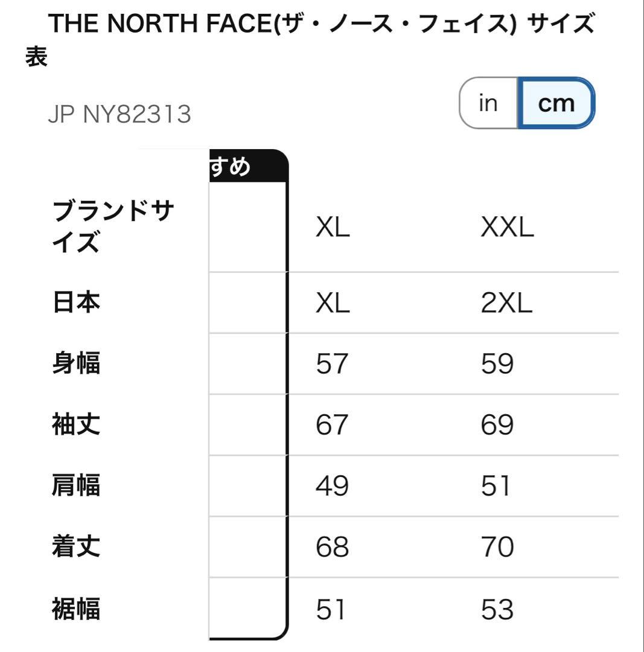Switch units to inches (in)
This screenshot has height=652, width=644.
(488, 103)
